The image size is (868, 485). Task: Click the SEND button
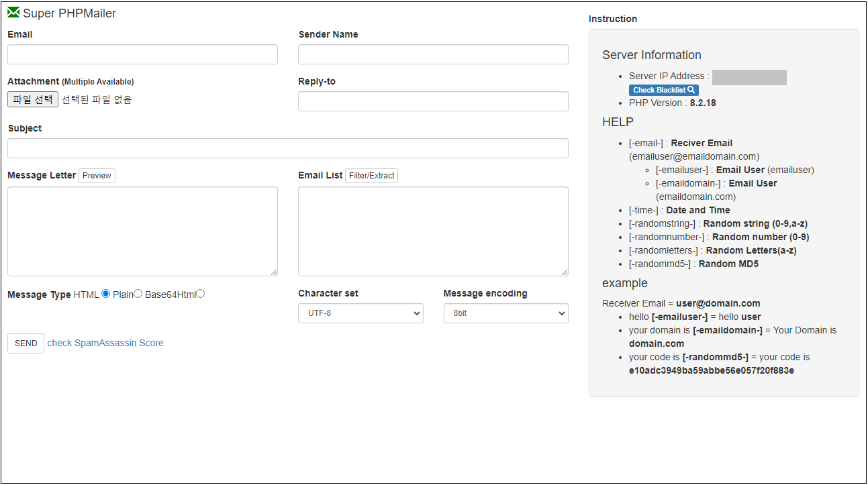(x=26, y=343)
